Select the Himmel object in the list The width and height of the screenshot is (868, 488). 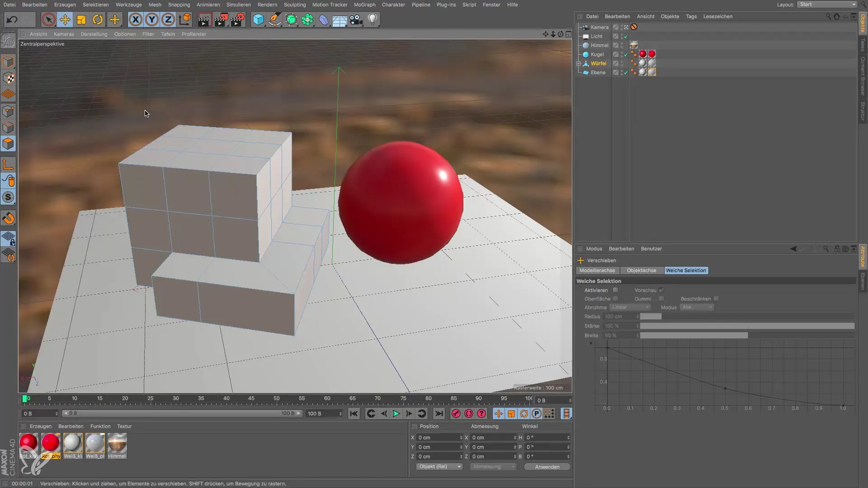click(x=599, y=45)
